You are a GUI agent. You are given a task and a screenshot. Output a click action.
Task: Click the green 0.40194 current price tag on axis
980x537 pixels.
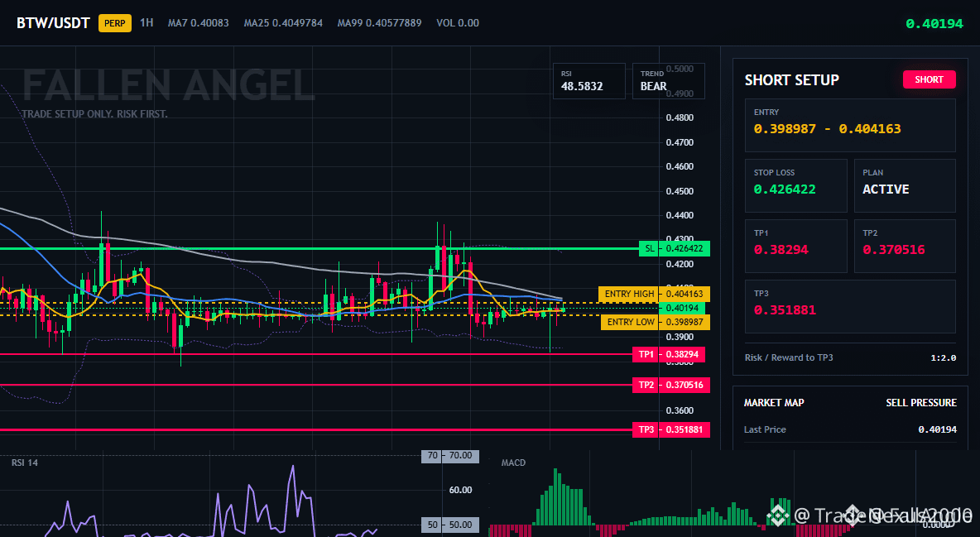[682, 308]
